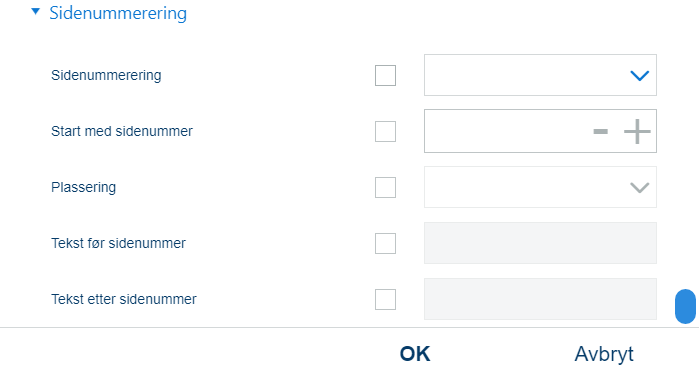Image resolution: width=699 pixels, height=372 pixels.
Task: Confirm the dialog with OK
Action: (x=415, y=354)
